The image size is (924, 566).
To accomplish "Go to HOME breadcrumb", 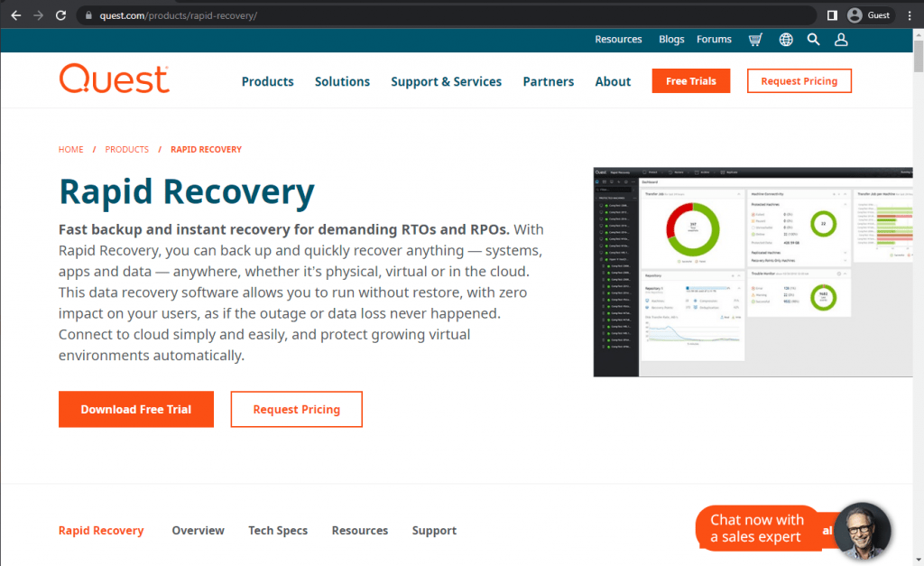I will (x=70, y=149).
